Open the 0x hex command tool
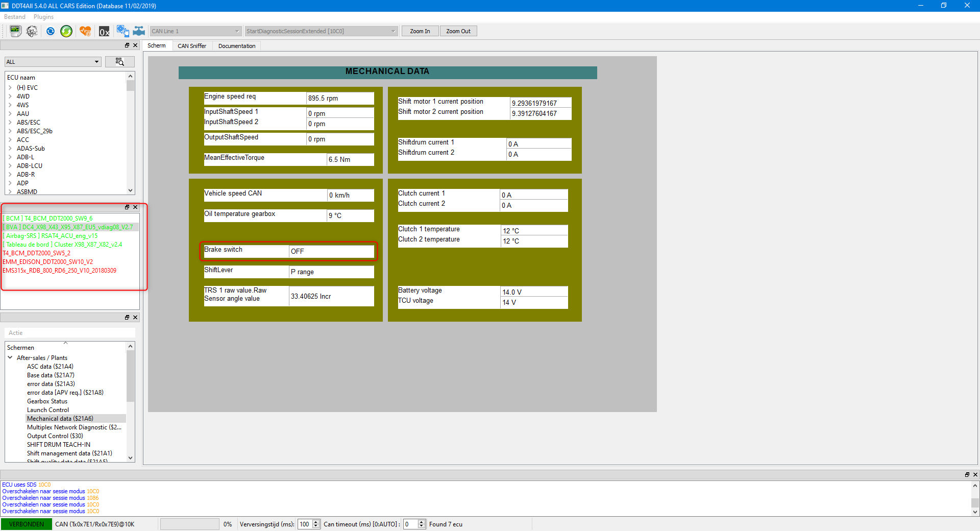The image size is (980, 531). [104, 32]
